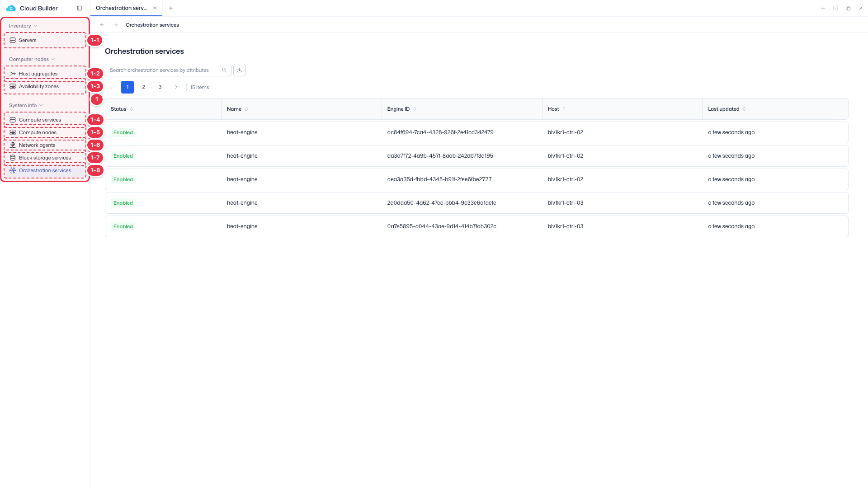Image resolution: width=868 pixels, height=488 pixels.
Task: Click the Servers icon in the sidebar
Action: click(13, 40)
